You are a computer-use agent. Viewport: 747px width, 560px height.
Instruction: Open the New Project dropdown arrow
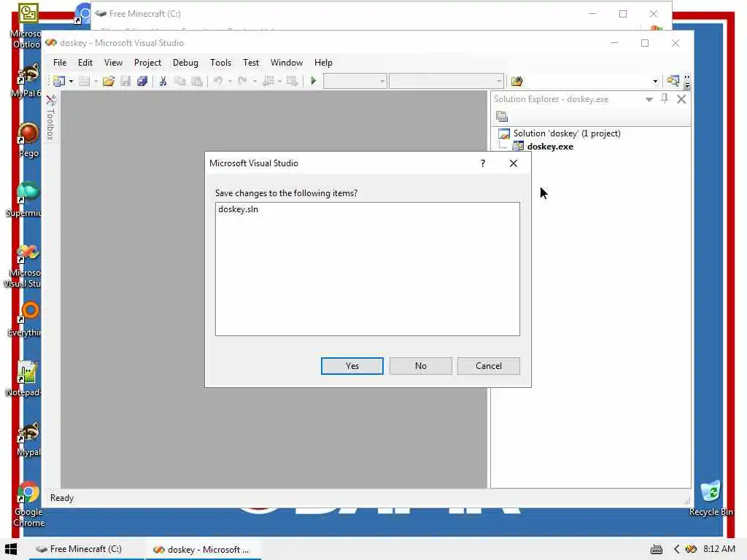tap(71, 82)
